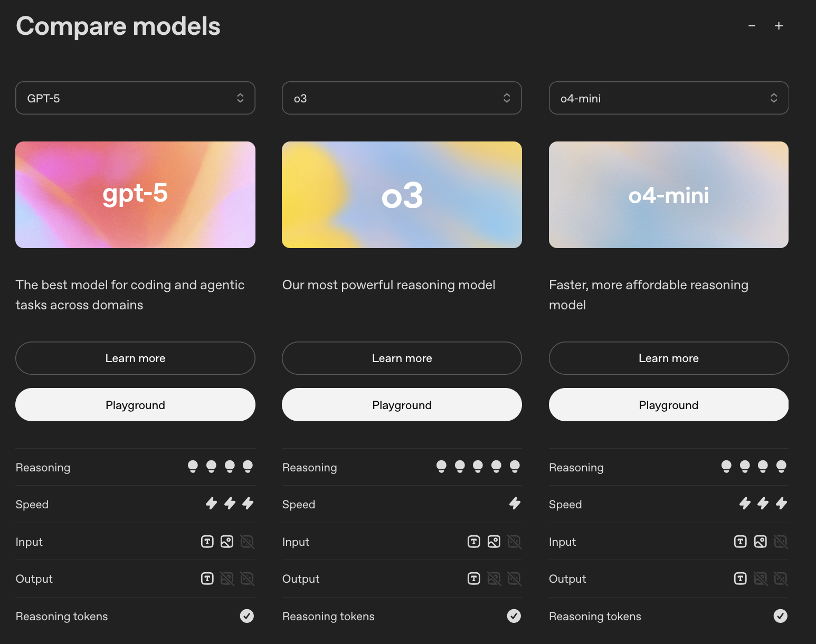The width and height of the screenshot is (816, 644).
Task: Click GPT-5 description about coding and agentic tasks
Action: click(130, 295)
